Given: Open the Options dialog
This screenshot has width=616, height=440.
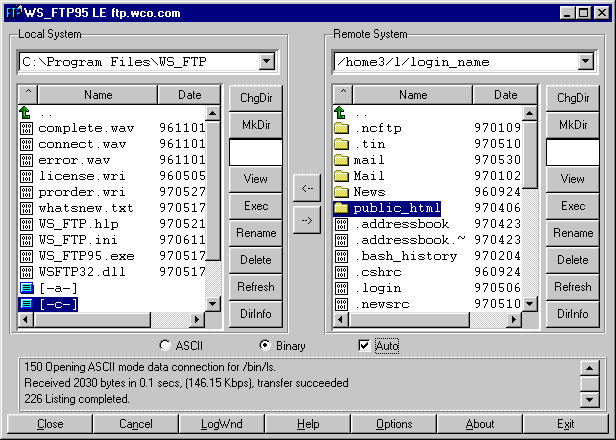Looking at the screenshot, I should coord(394,424).
